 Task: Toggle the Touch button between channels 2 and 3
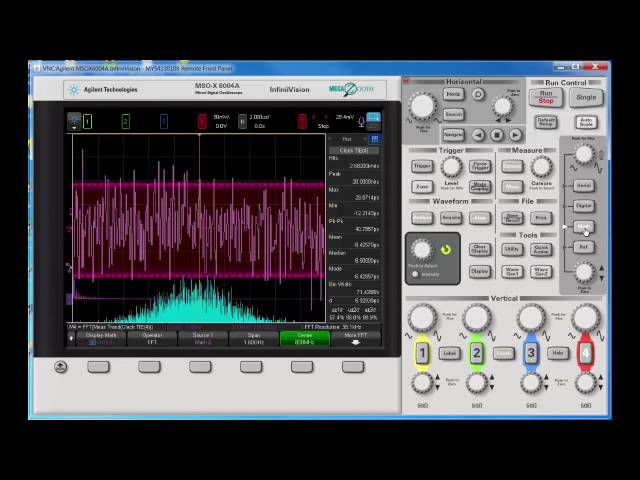click(504, 353)
